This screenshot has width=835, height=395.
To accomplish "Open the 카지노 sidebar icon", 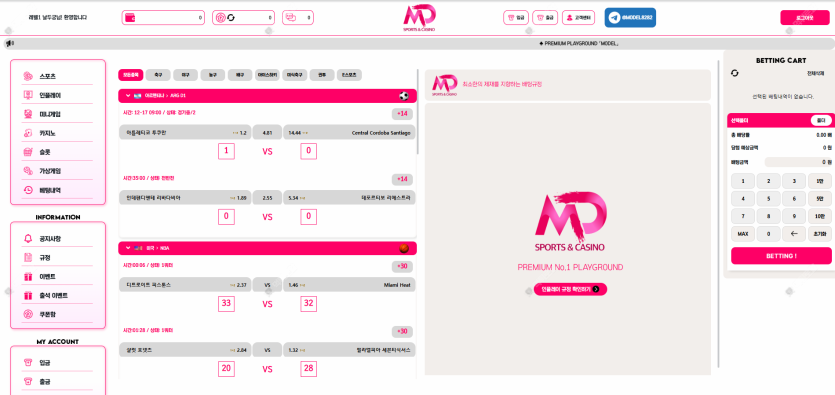I will [x=28, y=134].
